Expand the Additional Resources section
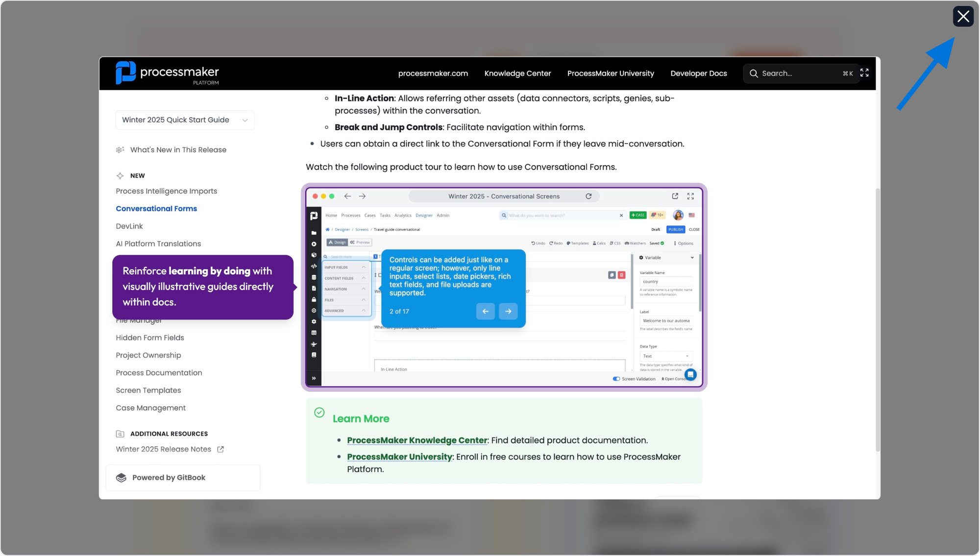 pyautogui.click(x=168, y=434)
